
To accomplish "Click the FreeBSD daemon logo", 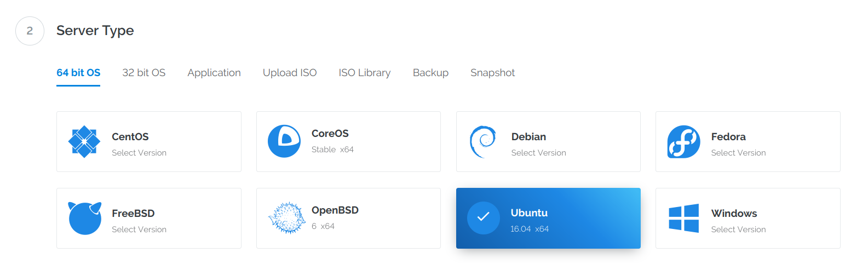I will 85,218.
